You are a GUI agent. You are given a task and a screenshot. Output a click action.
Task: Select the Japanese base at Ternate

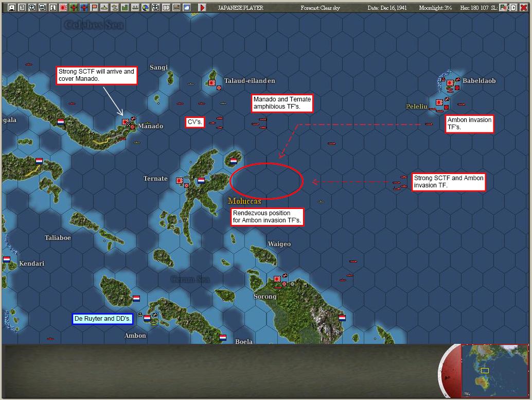tap(180, 181)
